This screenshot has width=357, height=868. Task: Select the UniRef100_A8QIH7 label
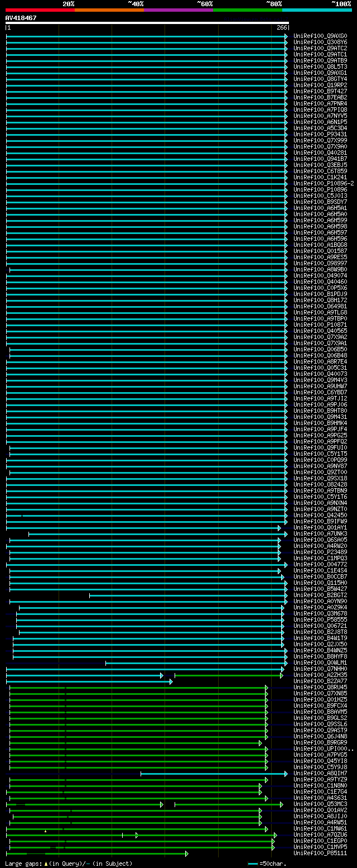pyautogui.click(x=320, y=773)
